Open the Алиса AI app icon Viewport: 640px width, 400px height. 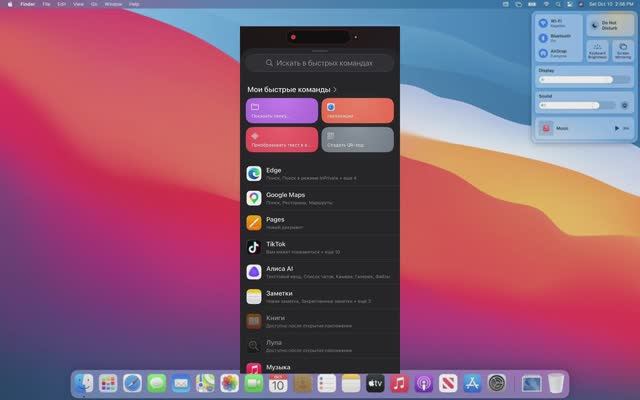[x=253, y=272]
